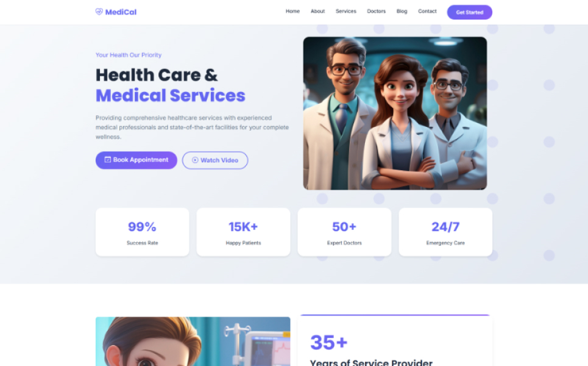This screenshot has width=588, height=366.
Task: Click the play icon in Watch Video
Action: point(195,160)
